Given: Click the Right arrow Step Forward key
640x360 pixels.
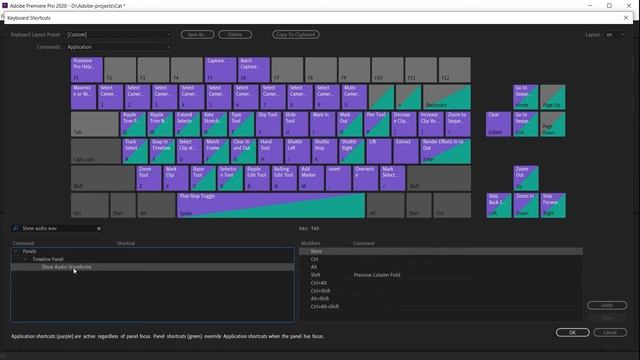Looking at the screenshot, I should pyautogui.click(x=553, y=205).
